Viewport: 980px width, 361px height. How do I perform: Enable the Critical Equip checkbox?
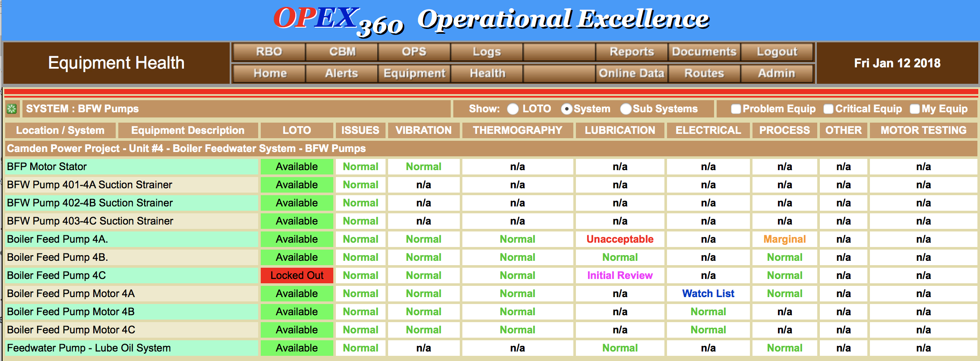click(828, 109)
